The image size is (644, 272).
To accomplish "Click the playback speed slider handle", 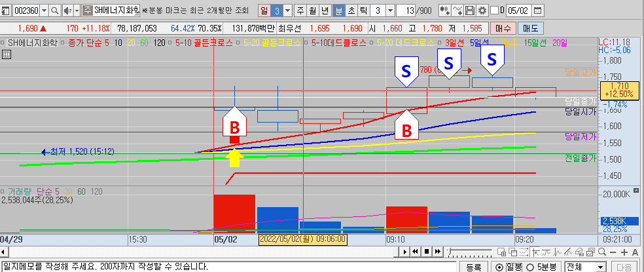I will tap(450, 250).
